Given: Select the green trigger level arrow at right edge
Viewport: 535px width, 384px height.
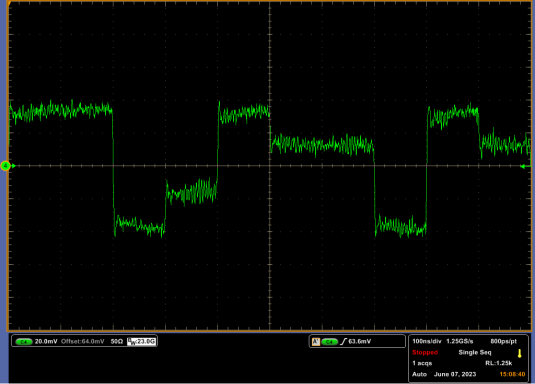Looking at the screenshot, I should 524,166.
